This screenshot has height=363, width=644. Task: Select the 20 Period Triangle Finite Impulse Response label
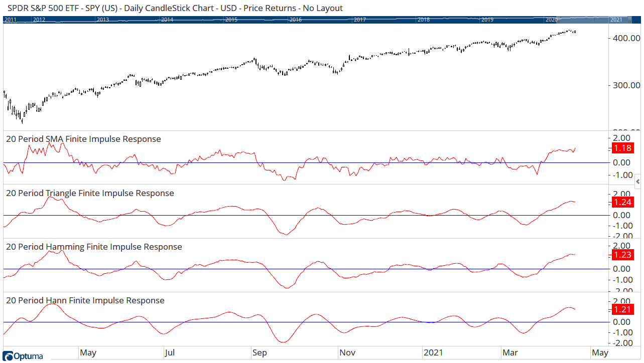tap(90, 193)
